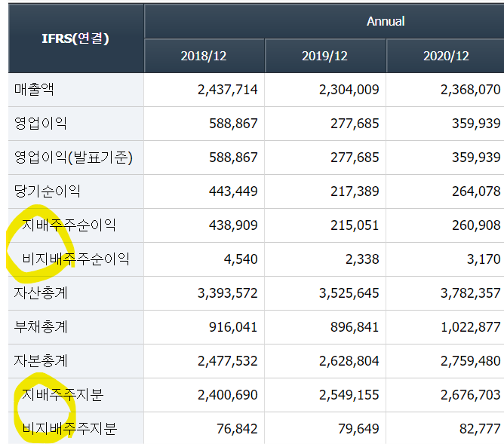504x444 pixels.
Task: Click 588,867 in the 영업이익 row
Action: click(233, 124)
